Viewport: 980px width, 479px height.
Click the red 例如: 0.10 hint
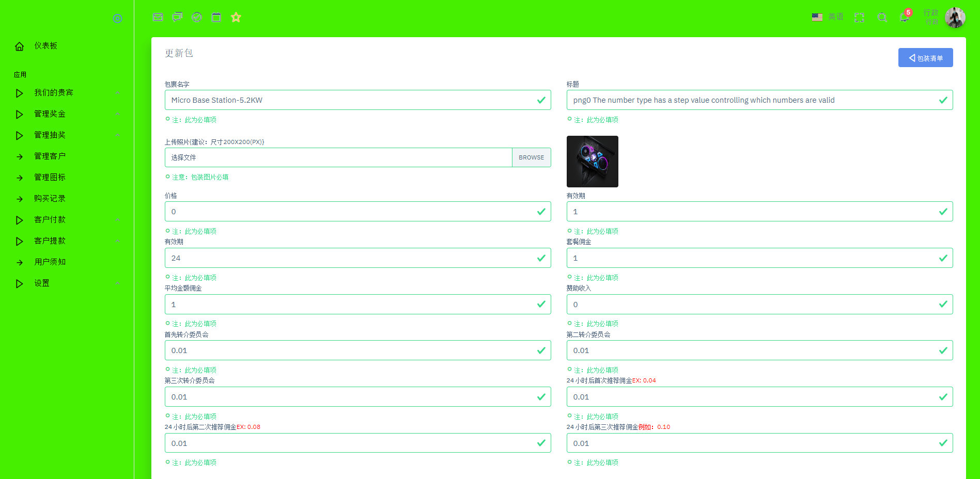click(x=655, y=427)
